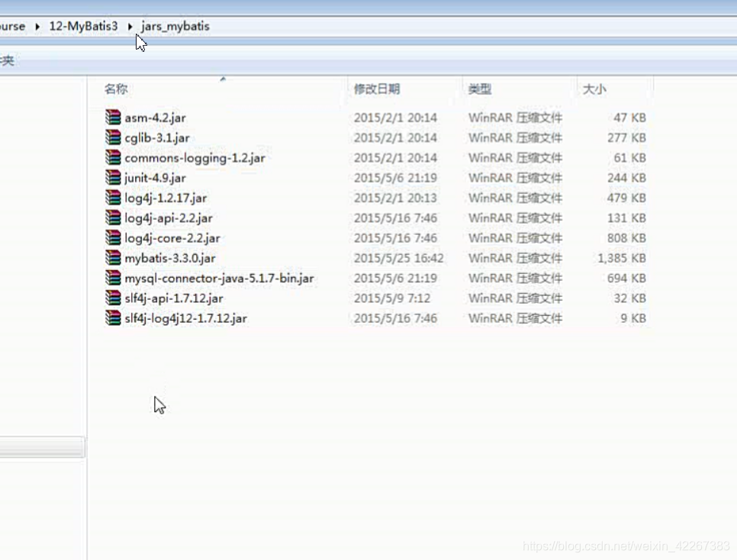This screenshot has width=737, height=560.
Task: Click the commons-logging-1.2.jar archive icon
Action: pyautogui.click(x=113, y=157)
